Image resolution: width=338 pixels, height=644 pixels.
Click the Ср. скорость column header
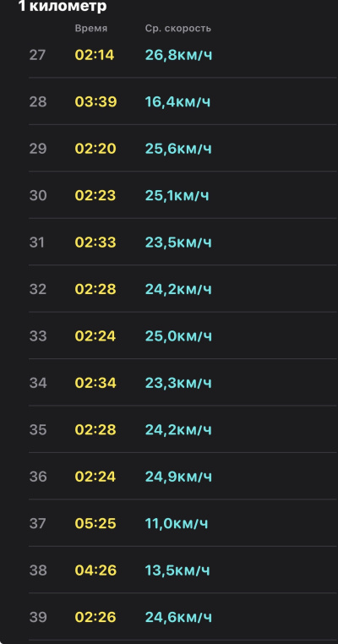click(177, 29)
